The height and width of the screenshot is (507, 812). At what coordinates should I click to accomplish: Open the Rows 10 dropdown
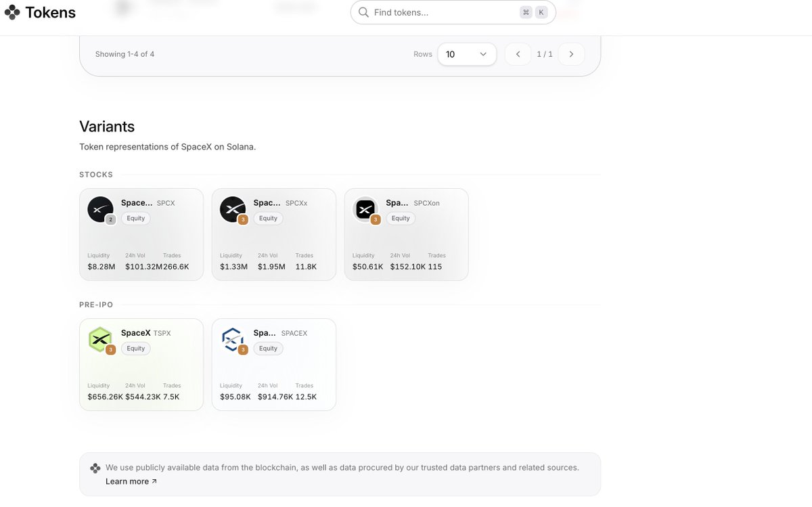point(467,54)
